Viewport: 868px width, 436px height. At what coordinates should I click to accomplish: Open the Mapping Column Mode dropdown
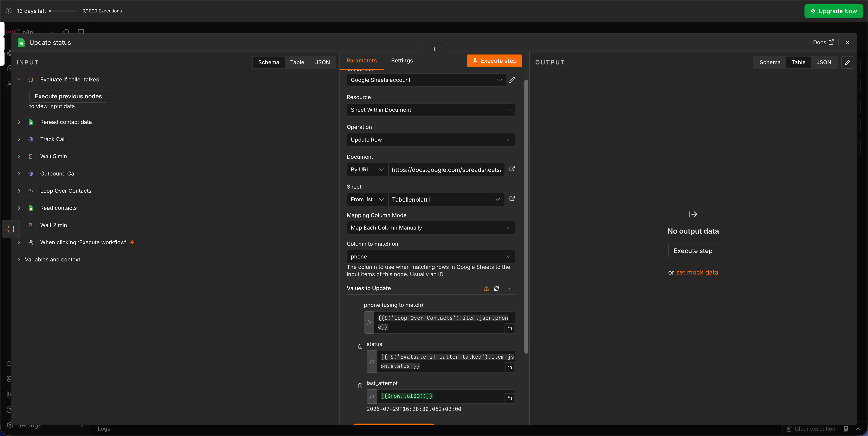[x=431, y=227]
